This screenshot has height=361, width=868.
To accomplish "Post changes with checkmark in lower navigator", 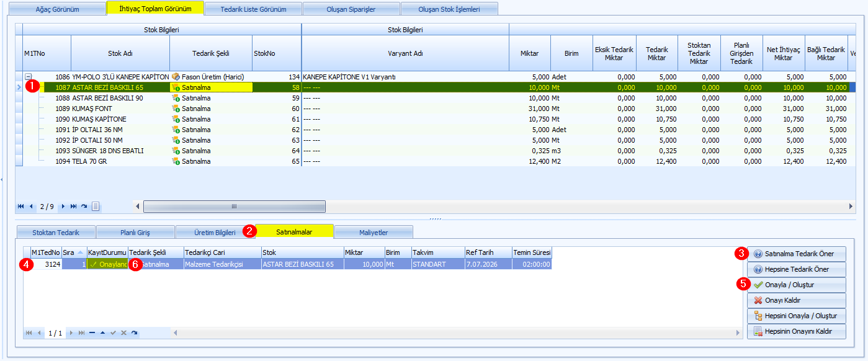I will click(x=113, y=333).
